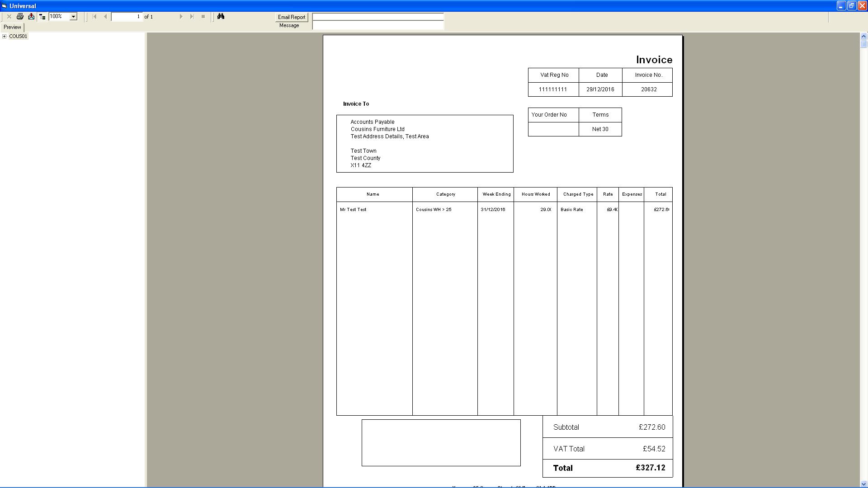The width and height of the screenshot is (868, 488).
Task: Click the Message input field
Action: coord(378,26)
